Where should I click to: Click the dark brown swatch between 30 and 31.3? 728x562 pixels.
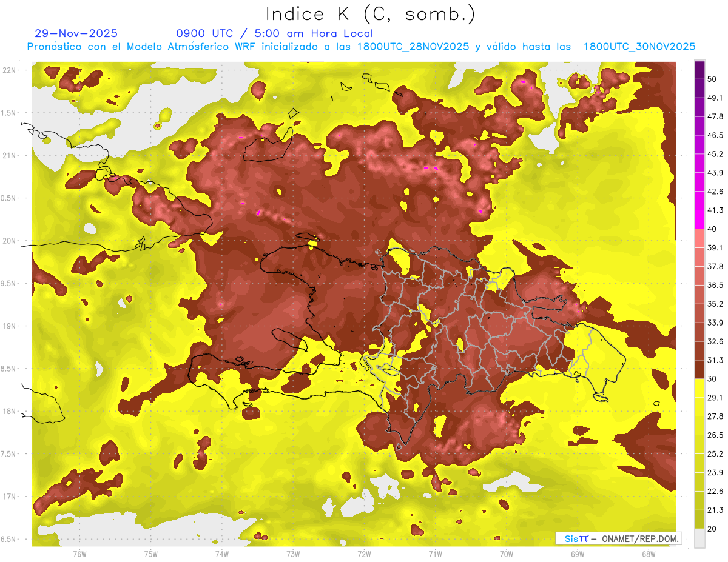[x=699, y=369]
